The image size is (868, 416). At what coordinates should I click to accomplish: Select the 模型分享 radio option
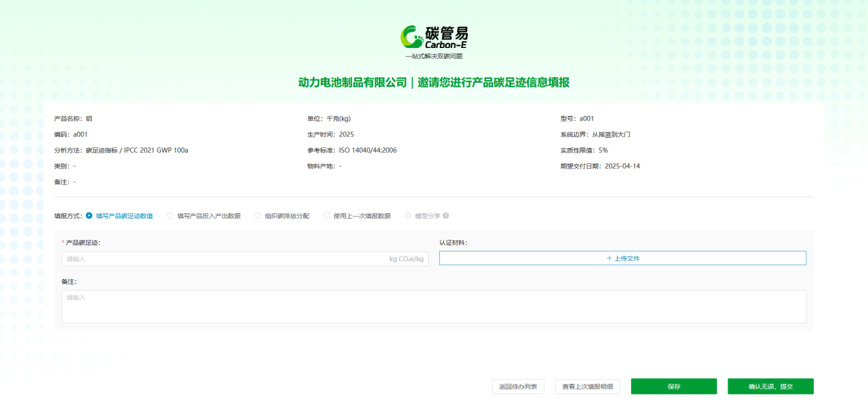(x=409, y=216)
